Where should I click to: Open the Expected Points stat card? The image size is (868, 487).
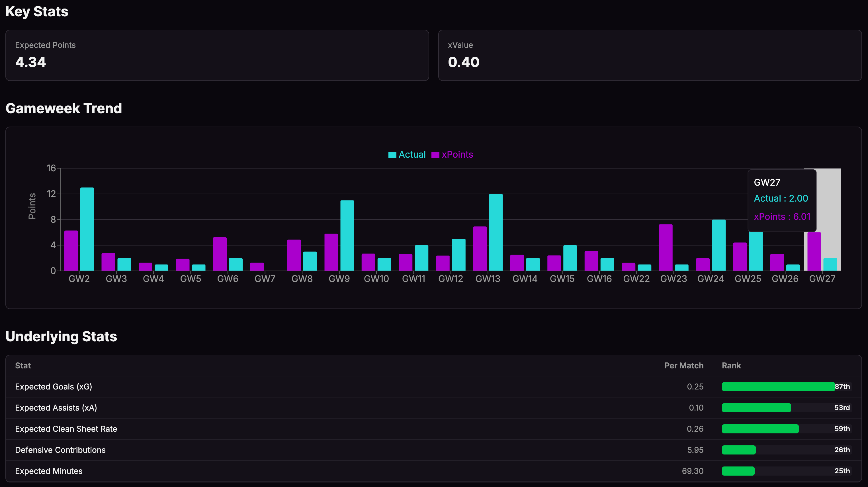coord(217,55)
